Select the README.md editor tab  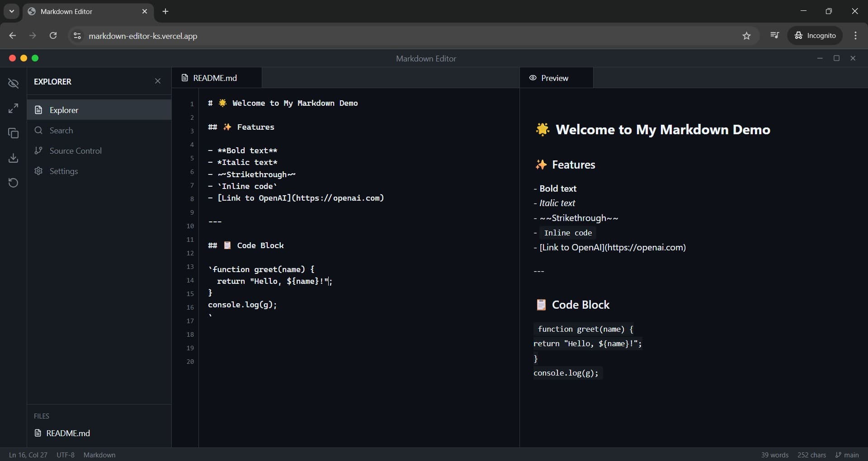pyautogui.click(x=215, y=78)
